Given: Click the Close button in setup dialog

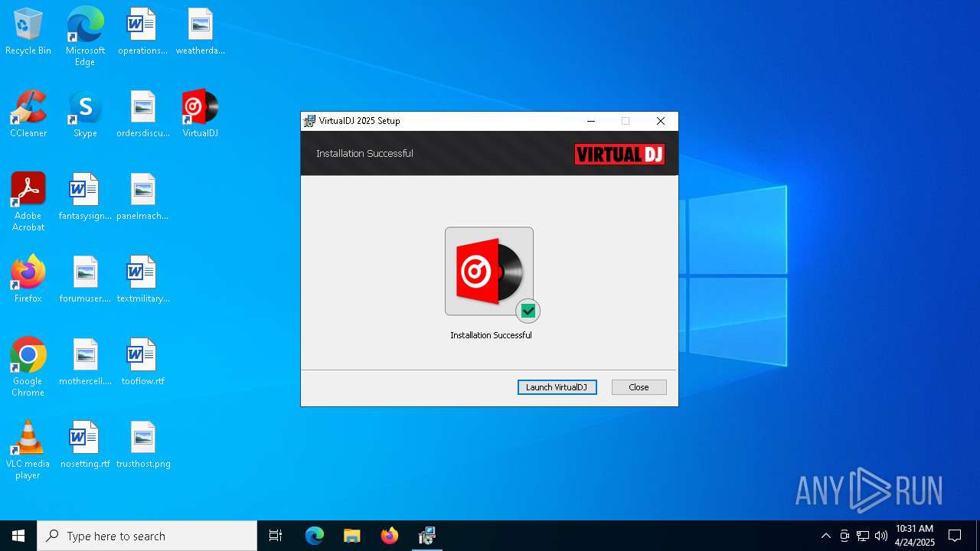Looking at the screenshot, I should [639, 387].
